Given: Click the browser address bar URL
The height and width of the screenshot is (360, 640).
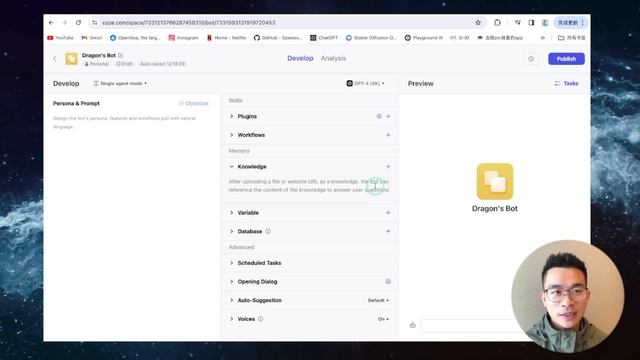Looking at the screenshot, I should click(189, 22).
